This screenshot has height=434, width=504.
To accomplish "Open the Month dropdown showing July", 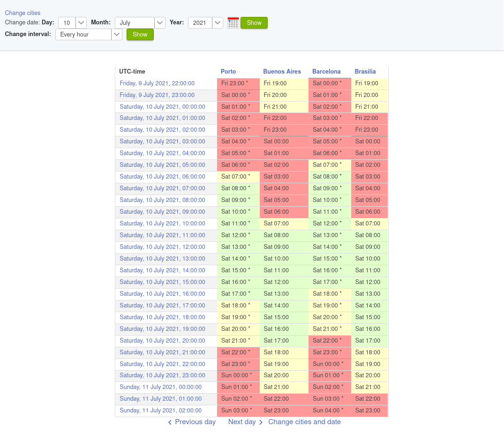I will [x=160, y=22].
